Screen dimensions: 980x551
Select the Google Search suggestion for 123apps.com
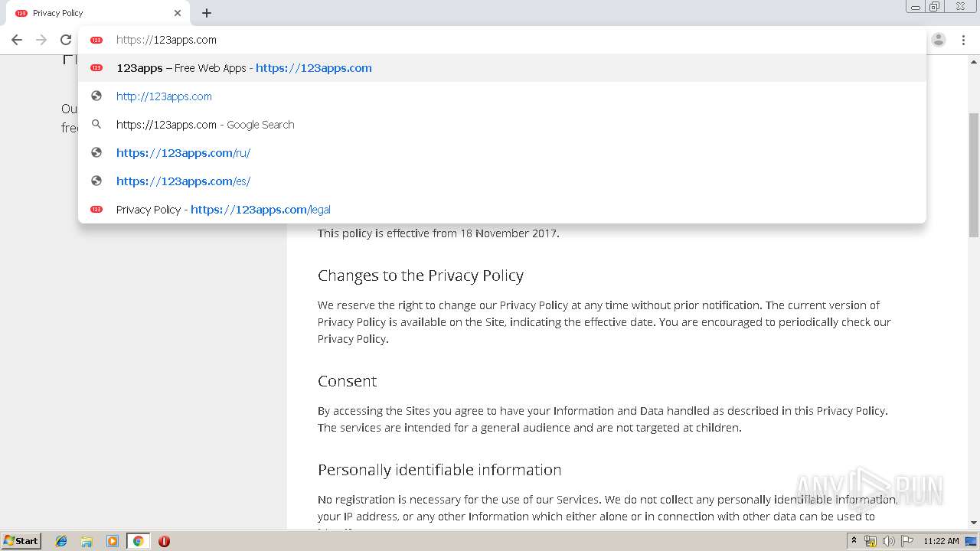click(x=205, y=125)
